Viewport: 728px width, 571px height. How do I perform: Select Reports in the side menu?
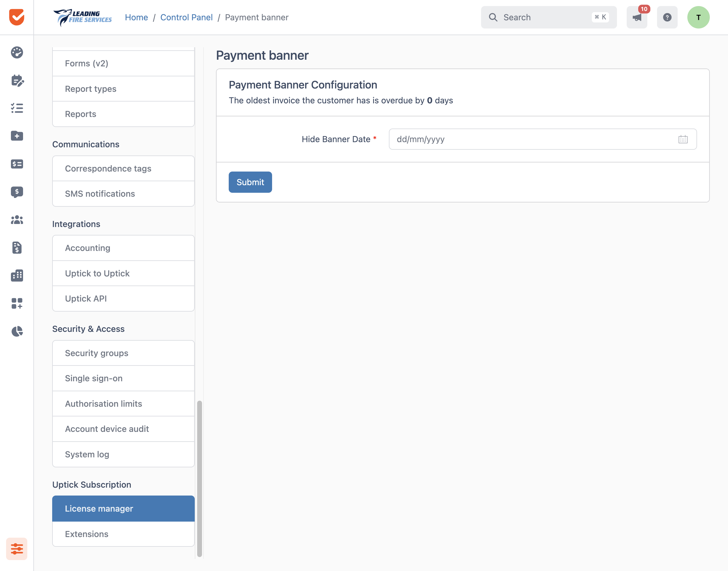pos(123,114)
